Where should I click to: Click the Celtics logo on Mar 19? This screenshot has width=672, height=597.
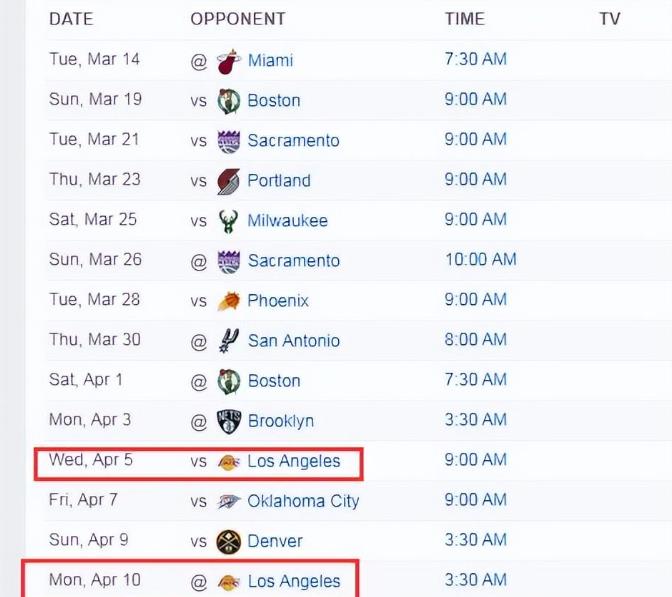pos(229,100)
